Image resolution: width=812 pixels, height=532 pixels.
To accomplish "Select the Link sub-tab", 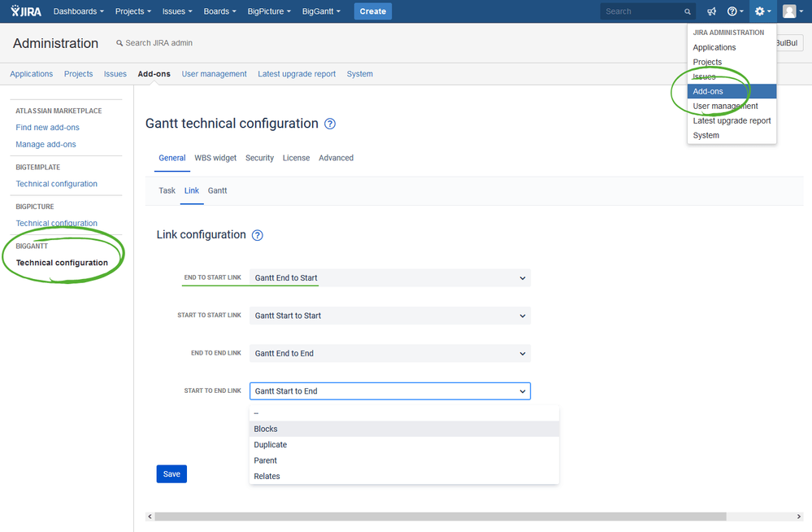I will click(x=192, y=191).
